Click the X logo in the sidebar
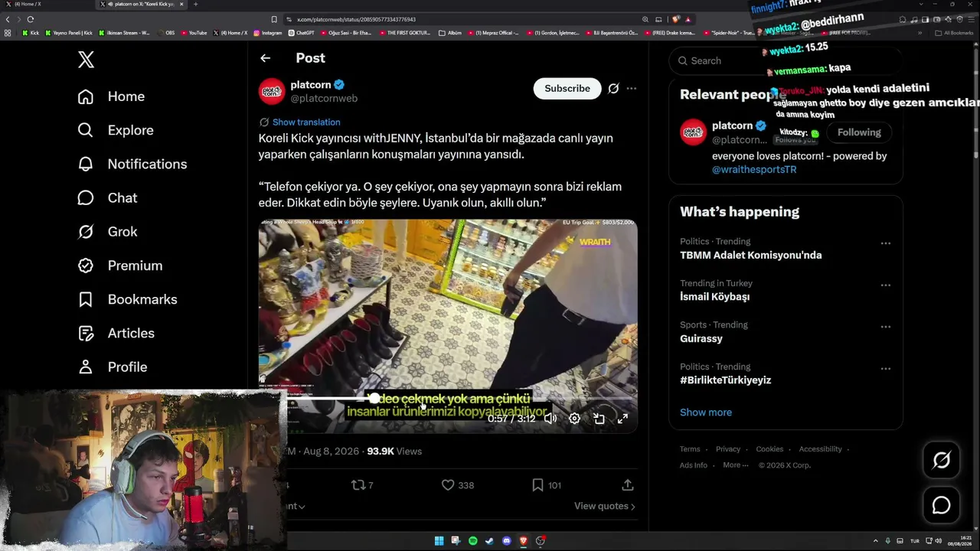This screenshot has height=551, width=980. coord(86,60)
